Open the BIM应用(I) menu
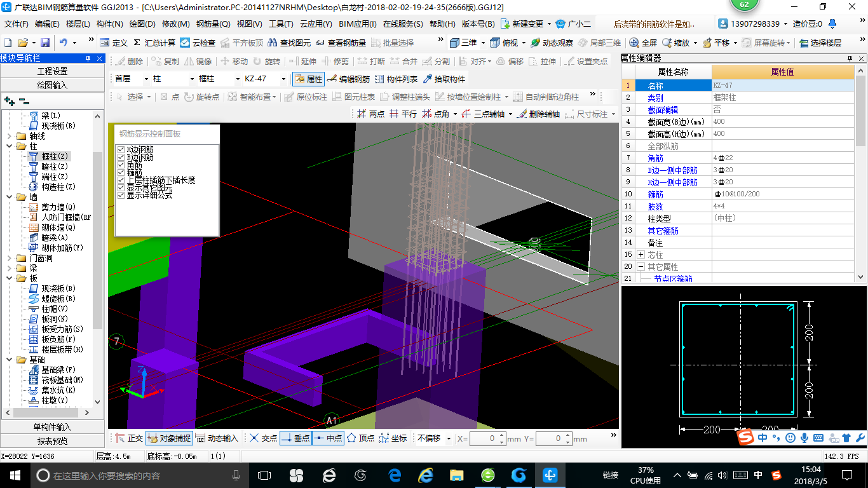Screen dimensions: 868x488 tap(358, 24)
